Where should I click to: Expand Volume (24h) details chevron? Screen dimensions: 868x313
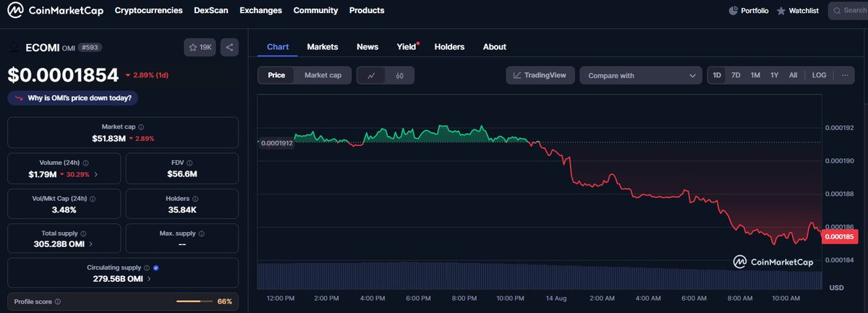[97, 174]
